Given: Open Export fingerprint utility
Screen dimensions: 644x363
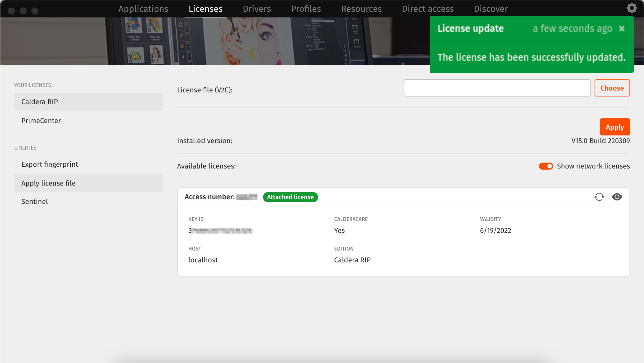Looking at the screenshot, I should click(x=88, y=164).
